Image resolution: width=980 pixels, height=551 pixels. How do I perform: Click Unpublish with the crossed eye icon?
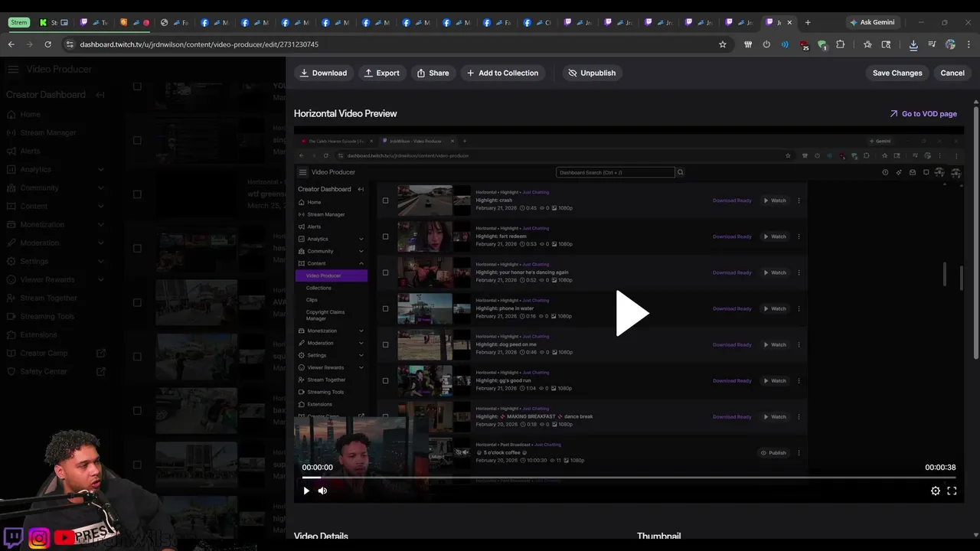[x=592, y=73]
